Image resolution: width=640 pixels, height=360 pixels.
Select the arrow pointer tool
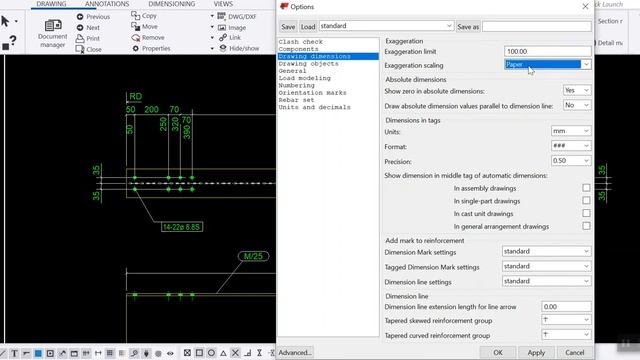tap(5, 21)
